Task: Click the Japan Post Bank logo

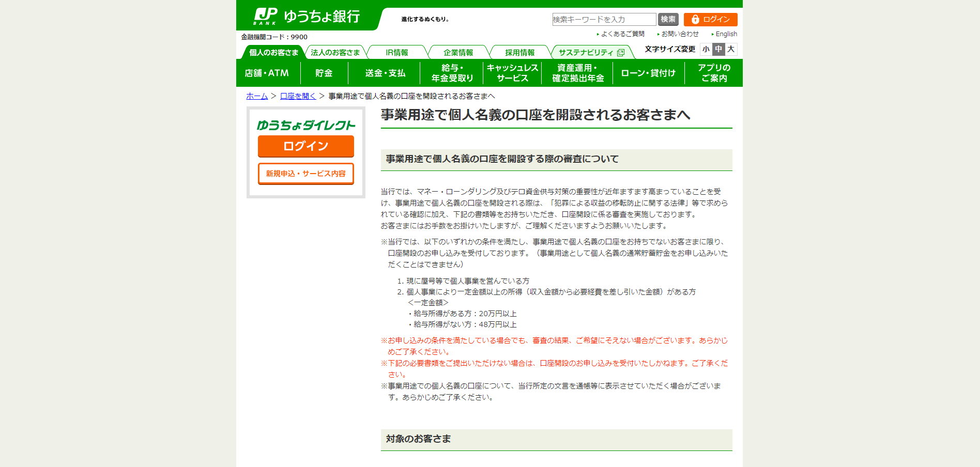Action: point(307,17)
